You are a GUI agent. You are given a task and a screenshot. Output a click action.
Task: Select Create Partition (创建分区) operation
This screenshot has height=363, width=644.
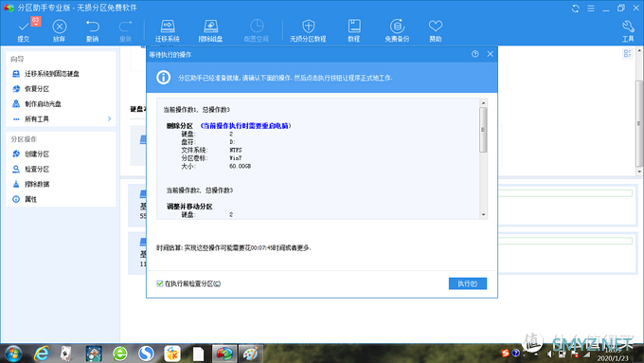(37, 154)
